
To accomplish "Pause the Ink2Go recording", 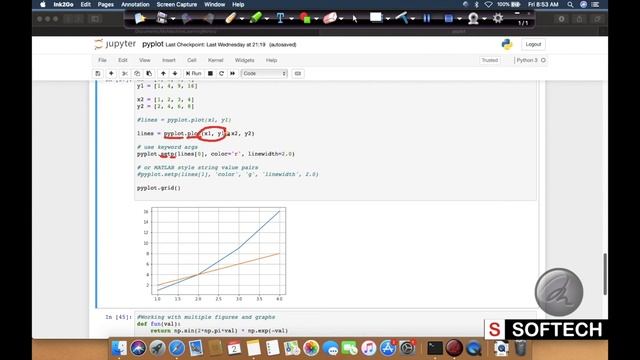I will point(427,18).
